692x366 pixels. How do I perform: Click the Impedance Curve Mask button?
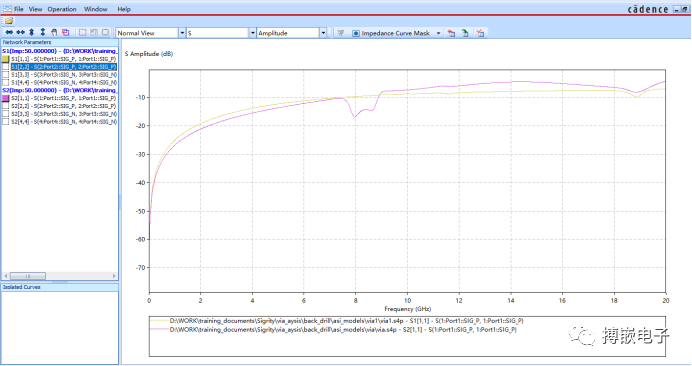[391, 33]
